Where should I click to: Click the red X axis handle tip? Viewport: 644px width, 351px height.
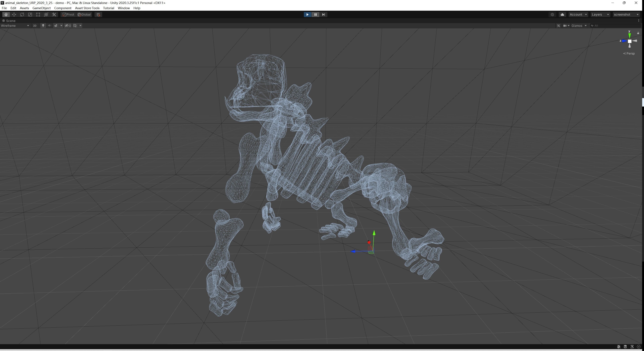pyautogui.click(x=369, y=242)
